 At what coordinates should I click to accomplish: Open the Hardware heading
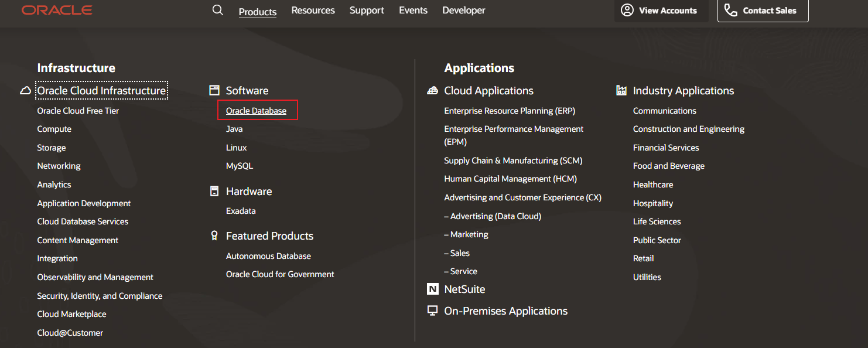tap(249, 192)
